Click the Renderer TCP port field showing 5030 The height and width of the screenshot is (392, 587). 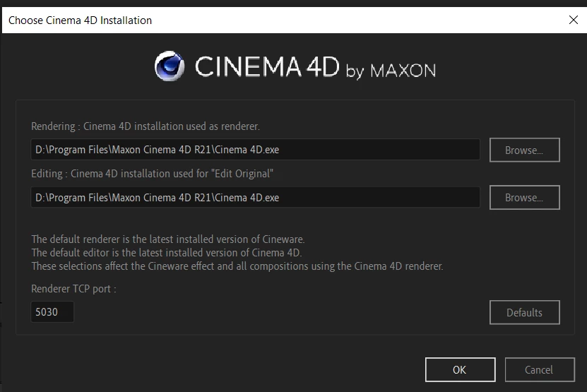tap(52, 312)
